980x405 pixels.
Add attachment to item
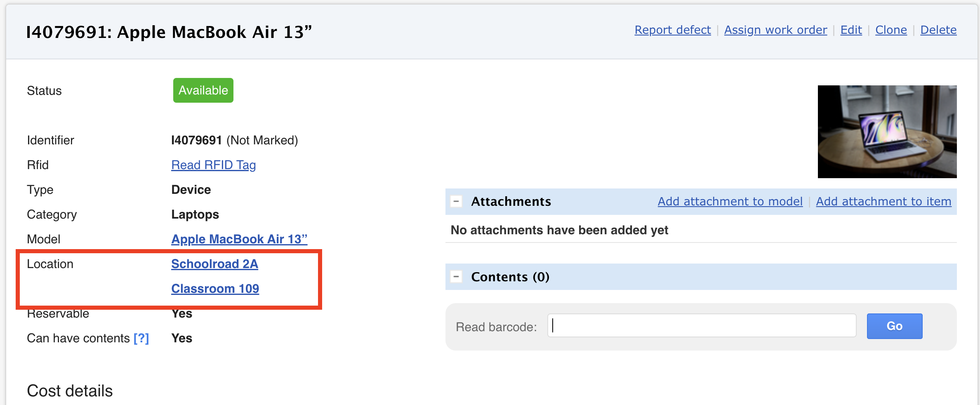pyautogui.click(x=883, y=201)
